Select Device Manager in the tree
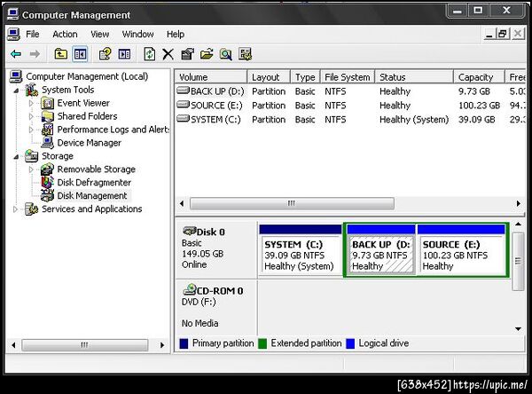This screenshot has width=532, height=394. coord(89,143)
